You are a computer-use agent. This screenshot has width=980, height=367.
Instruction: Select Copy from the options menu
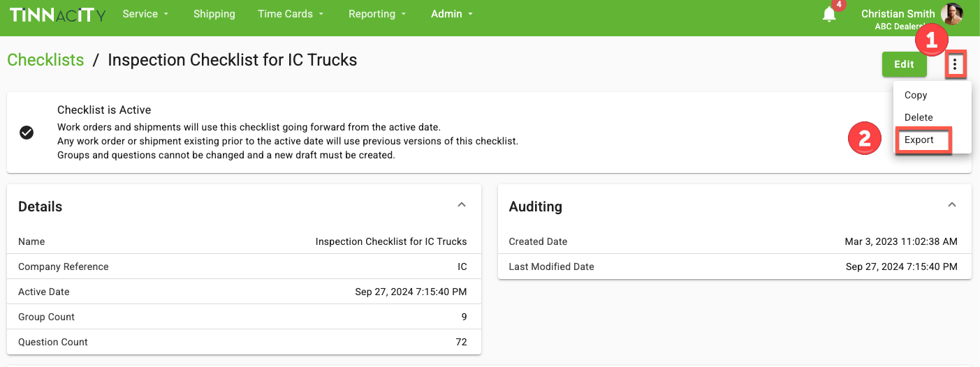click(916, 95)
